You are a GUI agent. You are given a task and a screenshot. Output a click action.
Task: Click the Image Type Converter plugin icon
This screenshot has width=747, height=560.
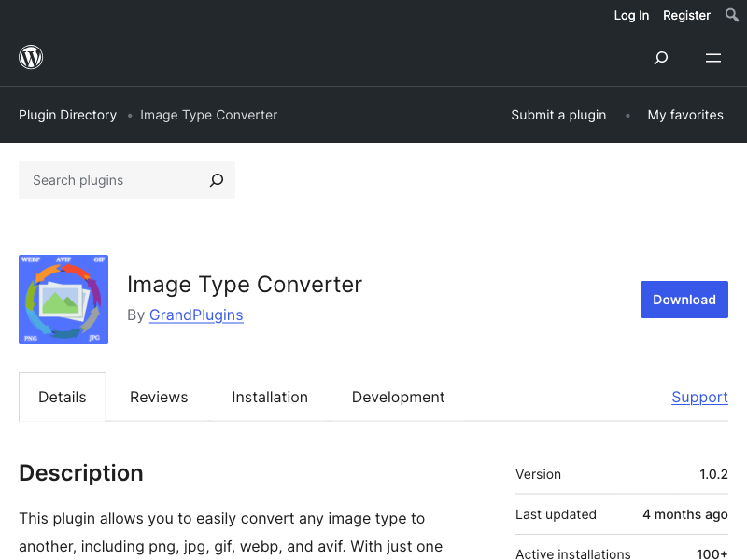click(x=63, y=300)
